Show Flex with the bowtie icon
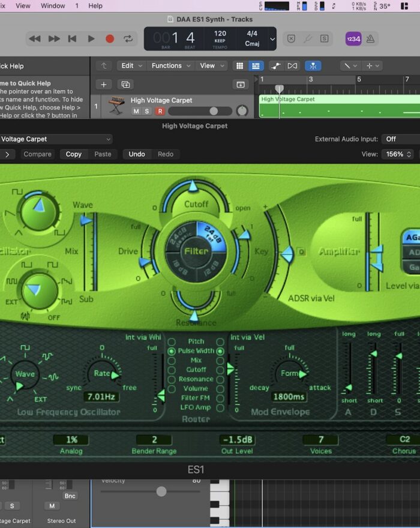 coord(292,65)
